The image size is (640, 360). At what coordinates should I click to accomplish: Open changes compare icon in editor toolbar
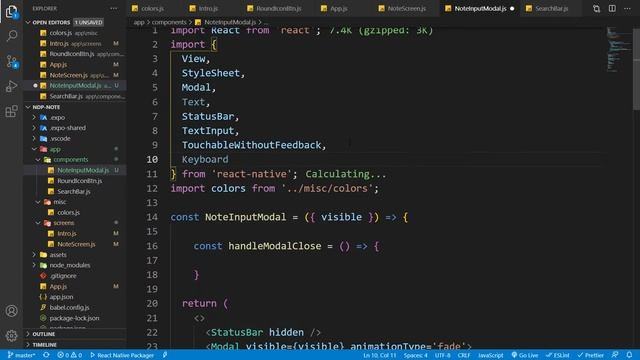(596, 8)
